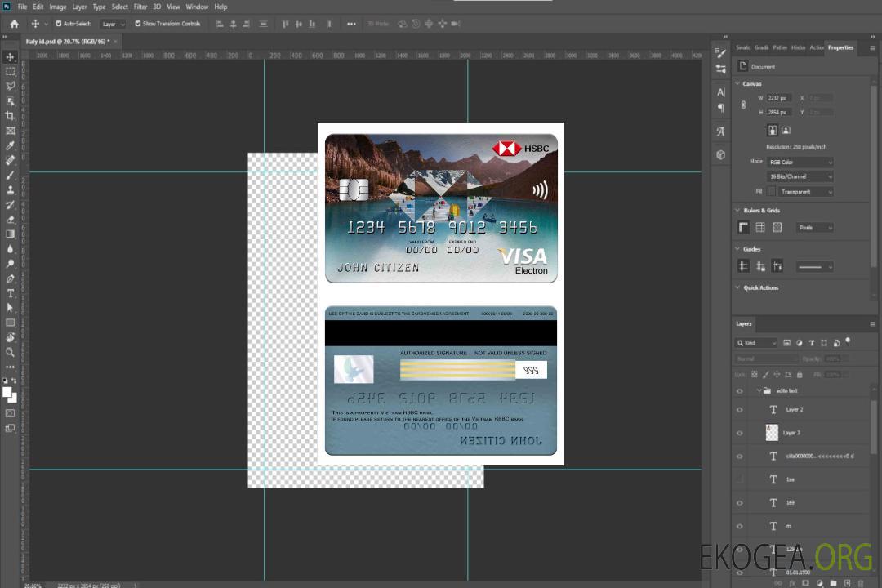
Task: Open the Paragraph panel icon
Action: click(721, 108)
